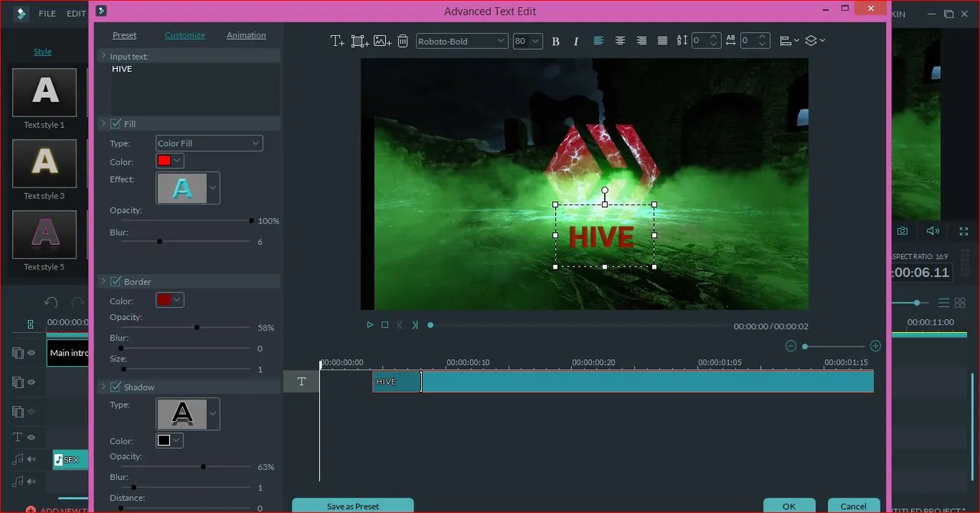
Task: Step to next frame in preview
Action: [415, 325]
